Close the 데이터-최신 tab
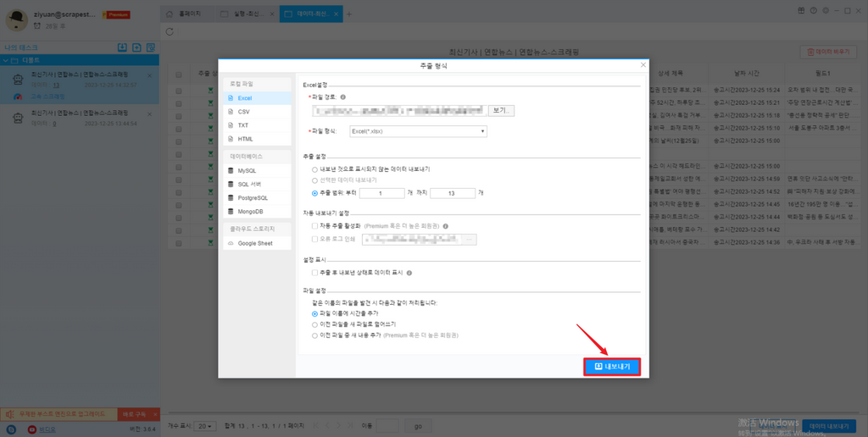Screen dimensions: 868x437 click(335, 14)
